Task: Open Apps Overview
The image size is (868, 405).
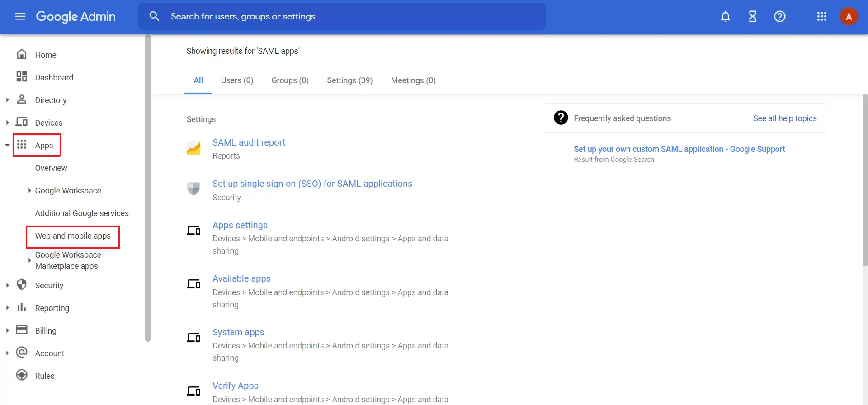Action: click(51, 168)
